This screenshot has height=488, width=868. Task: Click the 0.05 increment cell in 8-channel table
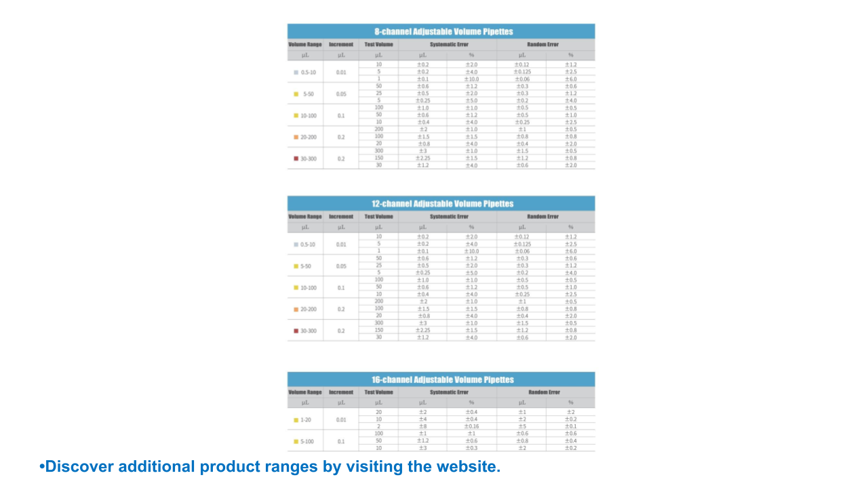(341, 94)
